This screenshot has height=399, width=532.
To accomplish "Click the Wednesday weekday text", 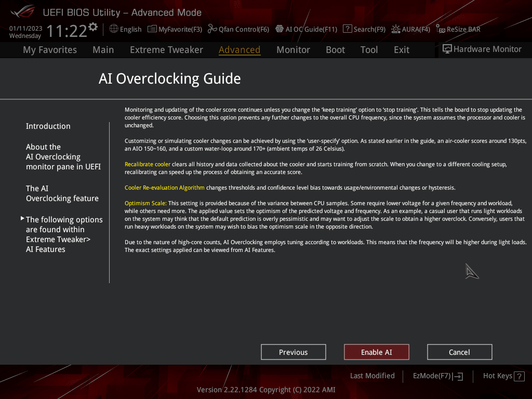I will [25, 36].
